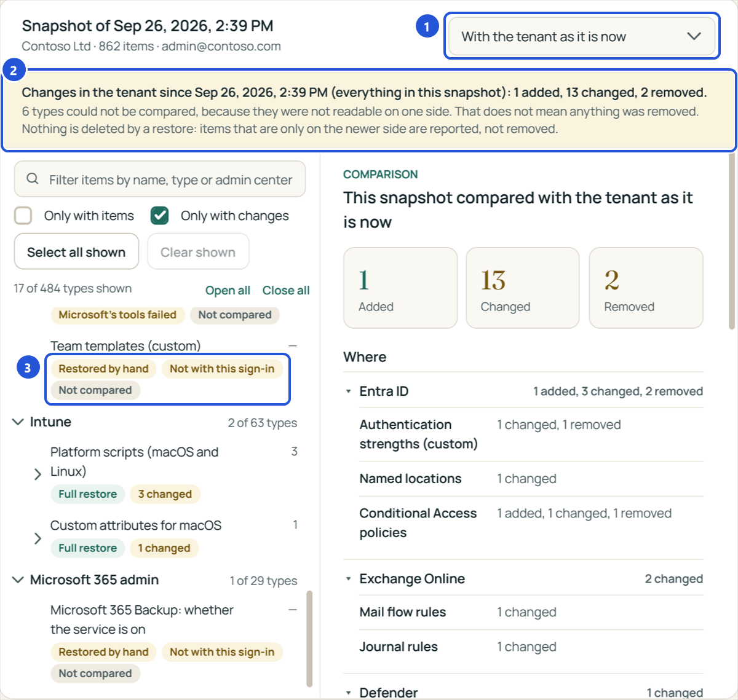The width and height of the screenshot is (738, 700).
Task: Collapse the Defender section triangle
Action: [x=349, y=693]
